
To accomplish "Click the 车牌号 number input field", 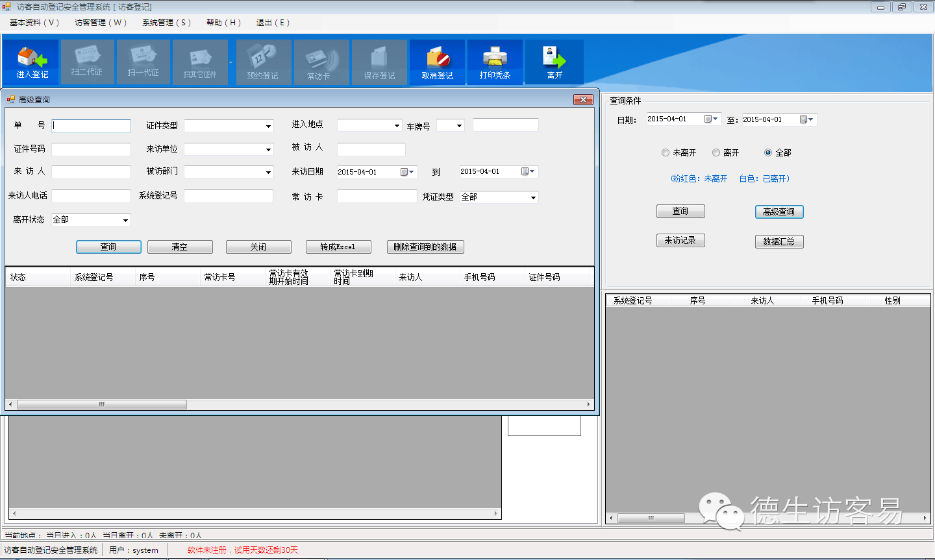I will [506, 125].
